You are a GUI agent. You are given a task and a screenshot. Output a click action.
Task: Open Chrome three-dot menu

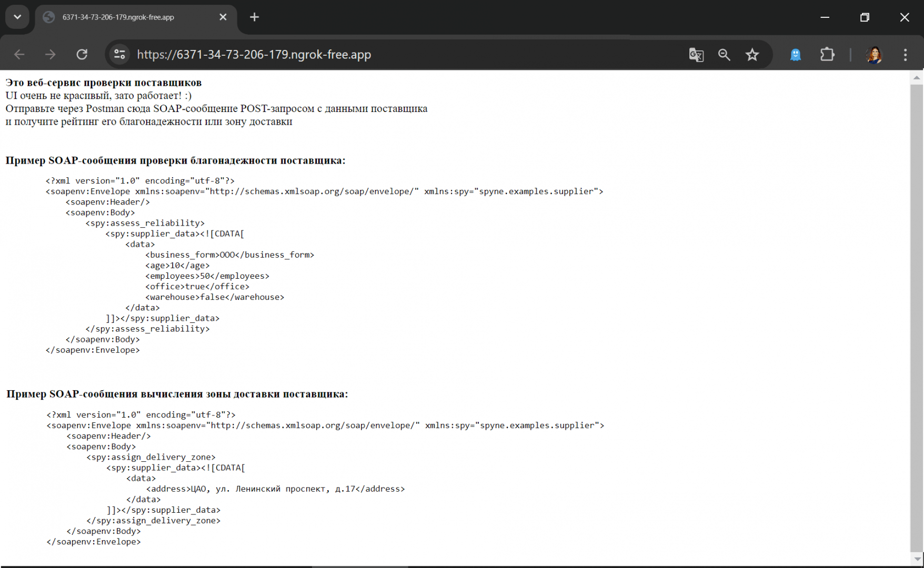(905, 55)
